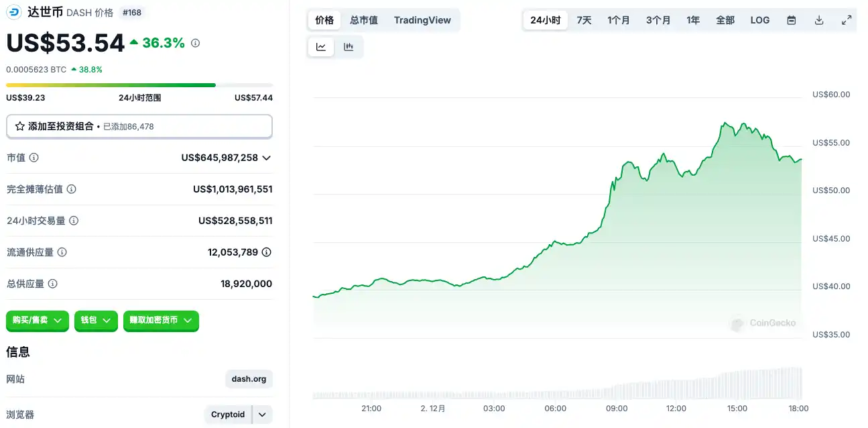This screenshot has width=868, height=428.
Task: Download the chart data
Action: pos(819,20)
